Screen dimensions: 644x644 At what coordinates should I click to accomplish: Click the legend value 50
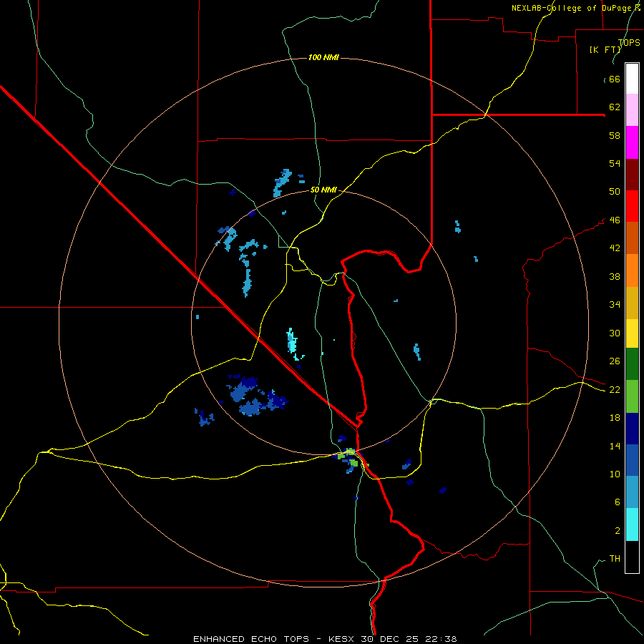(615, 192)
